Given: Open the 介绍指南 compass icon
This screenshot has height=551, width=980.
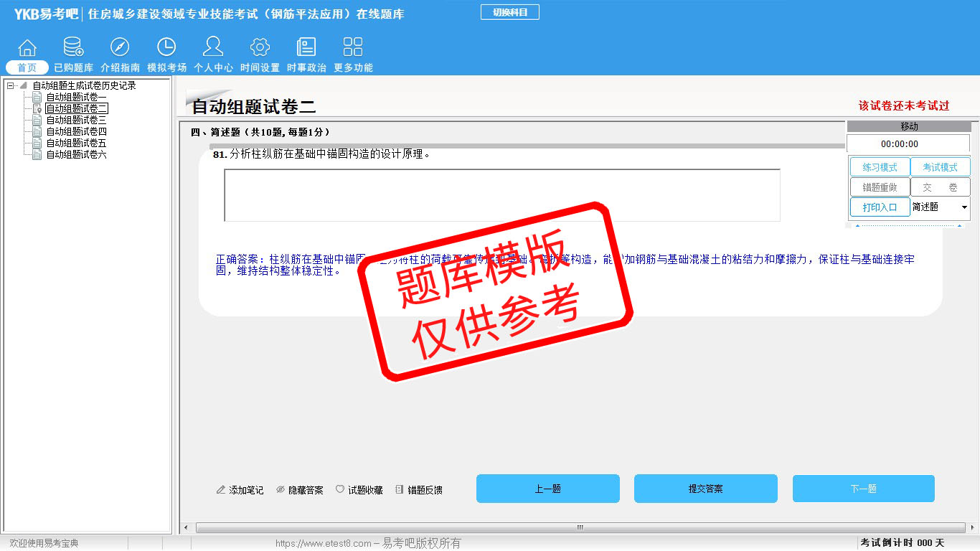Looking at the screenshot, I should point(120,48).
